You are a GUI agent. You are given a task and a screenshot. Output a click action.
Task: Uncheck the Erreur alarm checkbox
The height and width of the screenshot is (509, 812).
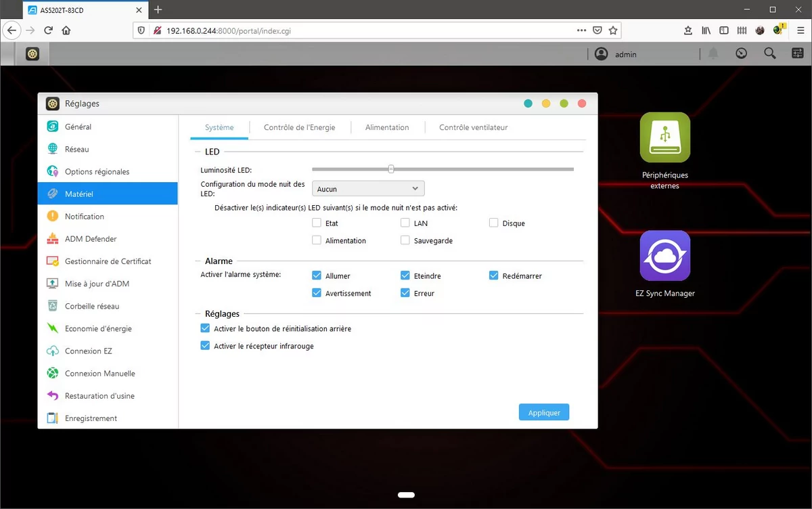tap(405, 293)
